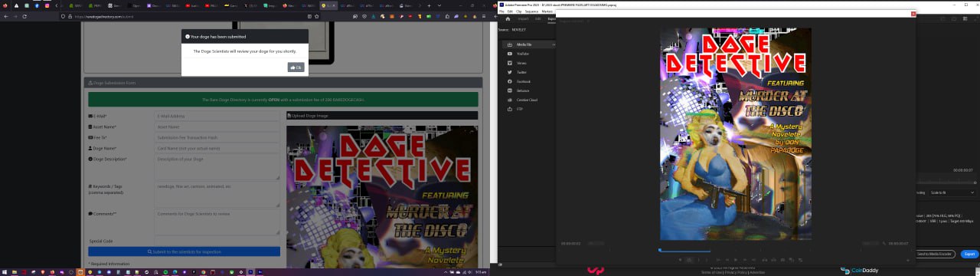The height and width of the screenshot is (276, 980).
Task: Select the Behance export destination
Action: (x=523, y=90)
